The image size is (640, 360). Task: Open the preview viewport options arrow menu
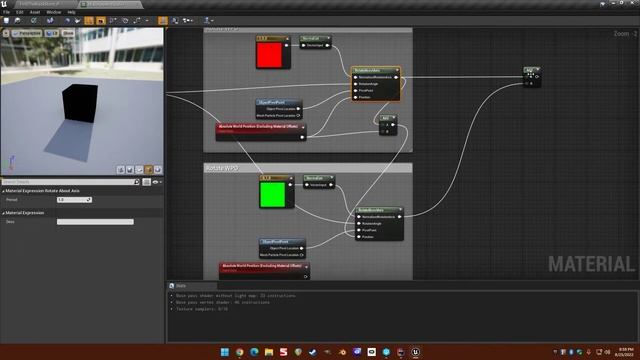tap(6, 33)
